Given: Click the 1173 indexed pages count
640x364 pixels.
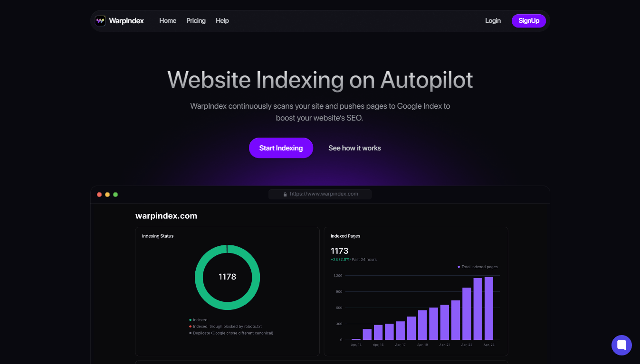Looking at the screenshot, I should pos(340,251).
